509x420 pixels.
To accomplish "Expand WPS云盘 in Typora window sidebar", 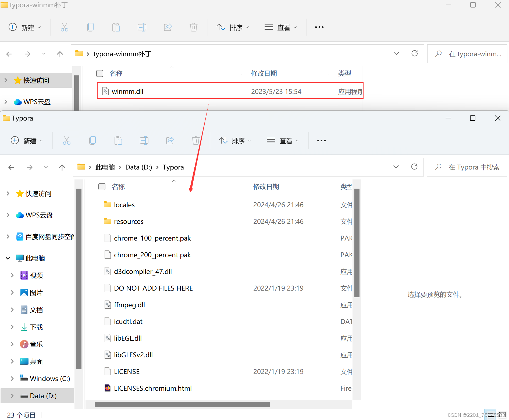I will tap(8, 215).
